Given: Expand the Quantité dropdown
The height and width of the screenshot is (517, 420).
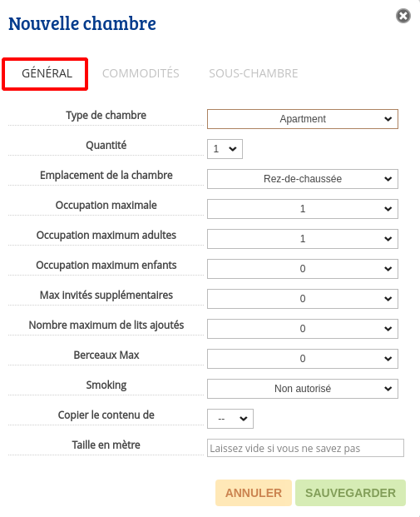Looking at the screenshot, I should point(225,149).
